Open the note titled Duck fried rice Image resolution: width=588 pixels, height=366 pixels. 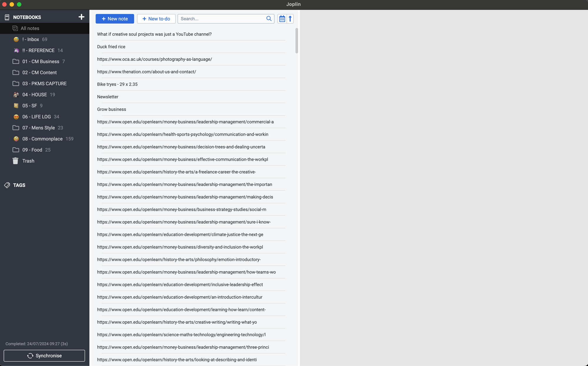click(x=111, y=46)
